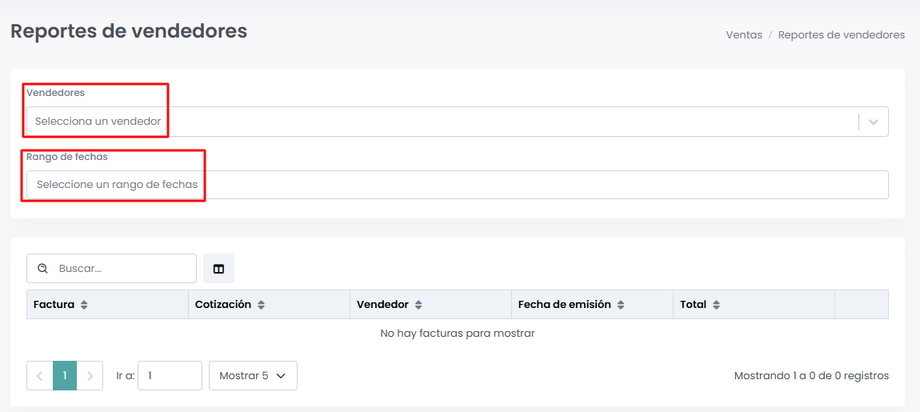Sort by Fecha de emisión arrows
This screenshot has width=920, height=412.
point(621,305)
